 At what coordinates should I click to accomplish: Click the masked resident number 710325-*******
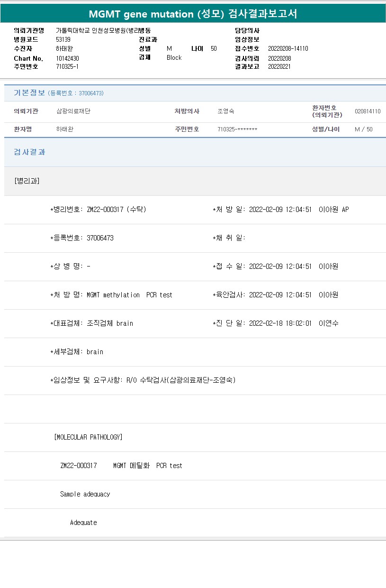(x=237, y=129)
